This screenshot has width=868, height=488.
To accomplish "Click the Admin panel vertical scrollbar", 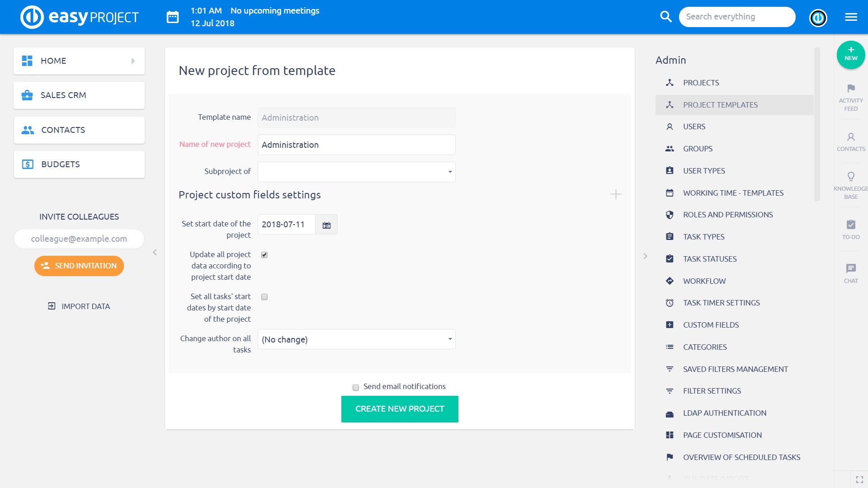I will 817,124.
